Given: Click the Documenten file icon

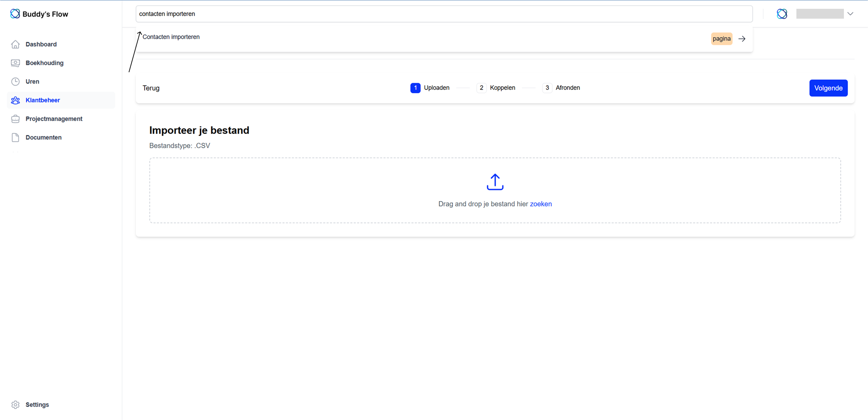Looking at the screenshot, I should 15,138.
